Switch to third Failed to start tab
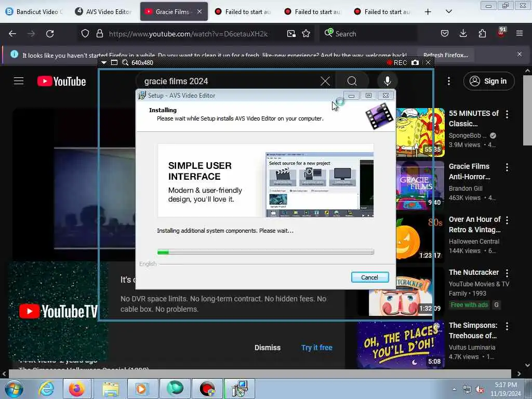532x399 pixels. pos(382,11)
